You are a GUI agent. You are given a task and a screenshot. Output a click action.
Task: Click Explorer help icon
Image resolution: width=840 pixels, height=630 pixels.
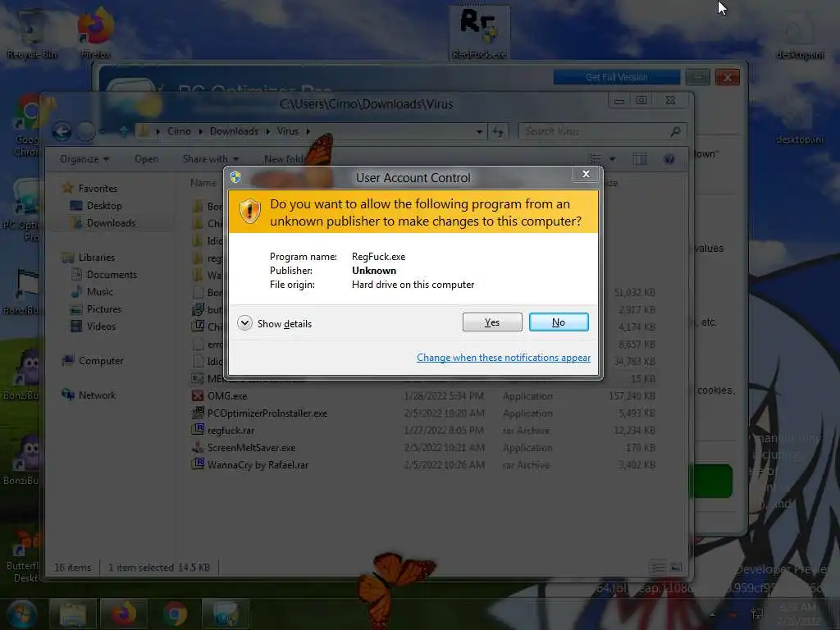[669, 159]
